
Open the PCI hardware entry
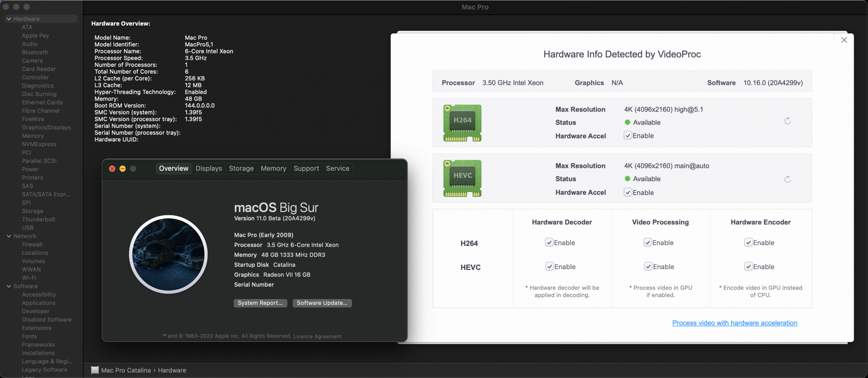[x=26, y=153]
